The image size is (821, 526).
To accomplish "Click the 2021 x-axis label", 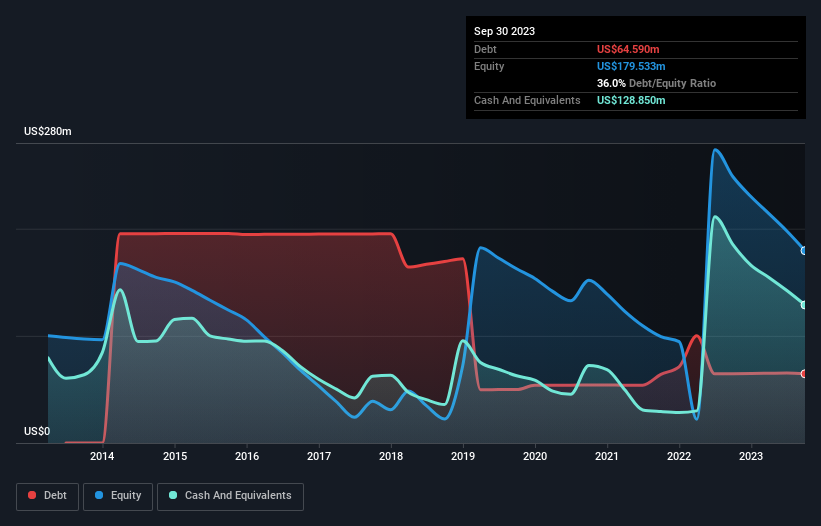I will 607,456.
